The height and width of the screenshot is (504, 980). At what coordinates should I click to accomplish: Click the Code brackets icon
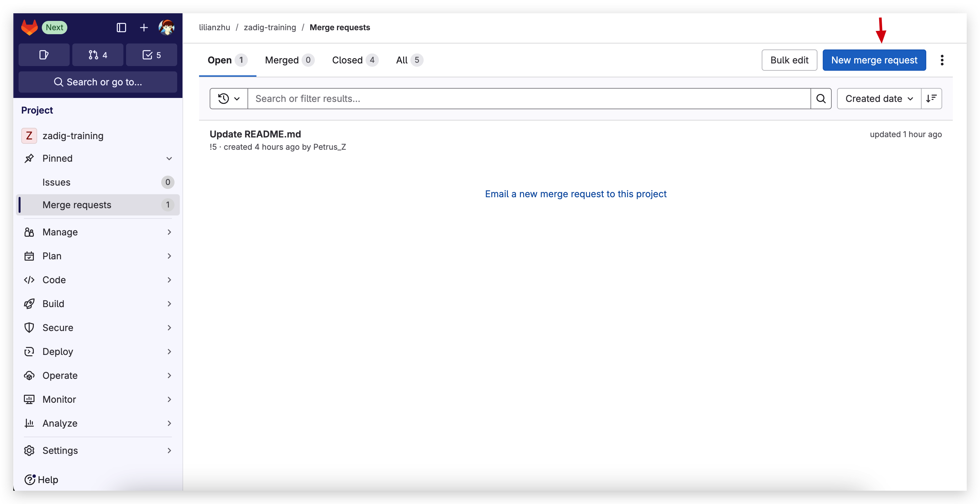tap(29, 280)
